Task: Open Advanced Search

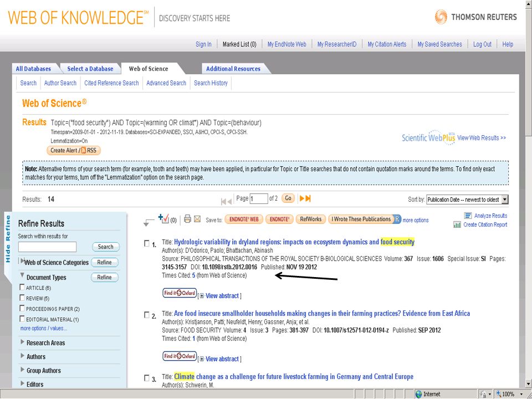Action: pos(166,83)
